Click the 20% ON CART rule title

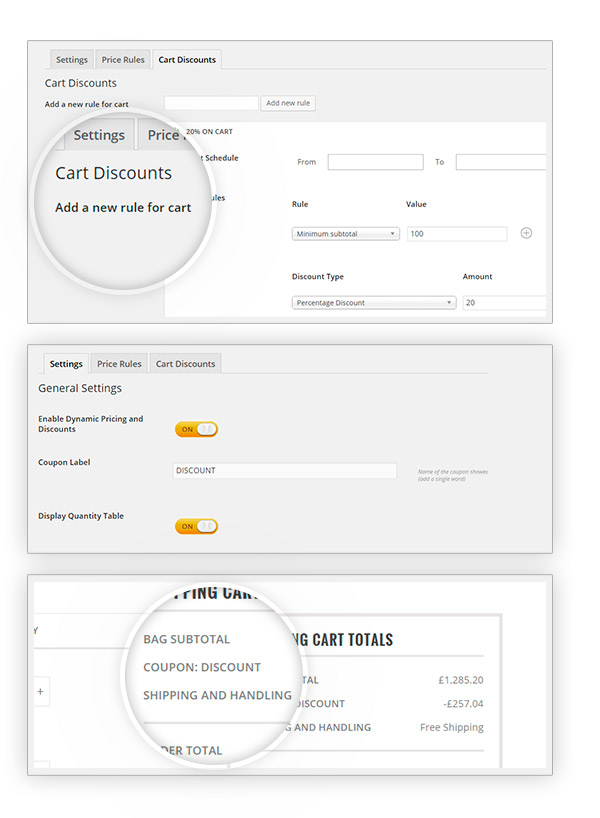pyautogui.click(x=209, y=131)
